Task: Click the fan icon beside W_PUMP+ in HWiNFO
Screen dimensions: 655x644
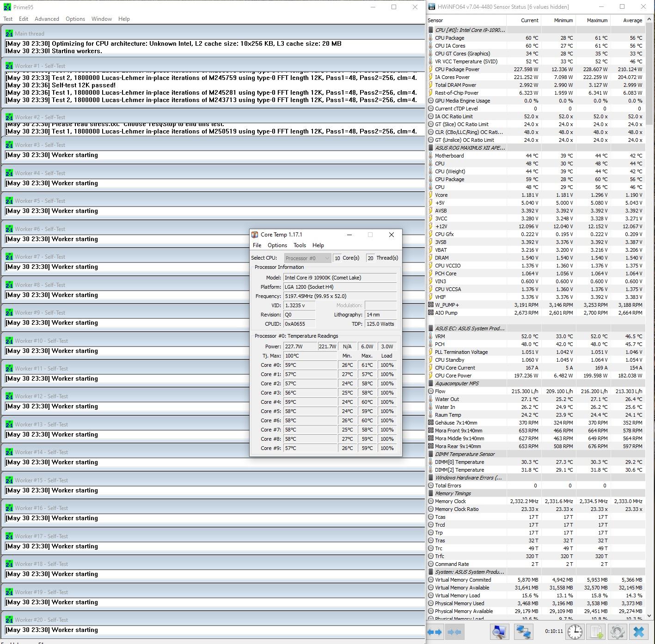Action: pyautogui.click(x=431, y=305)
